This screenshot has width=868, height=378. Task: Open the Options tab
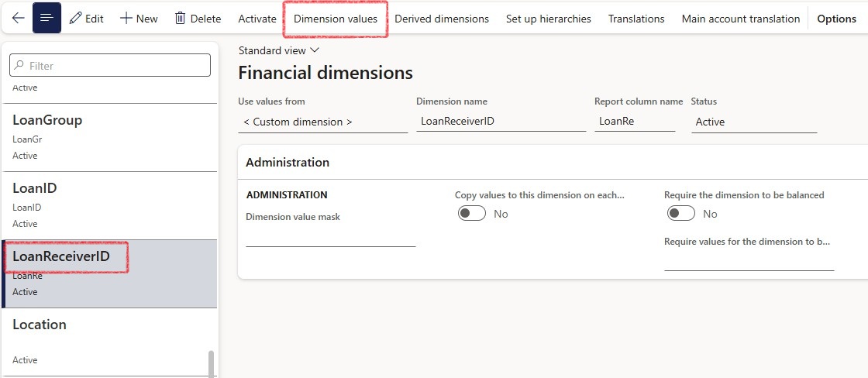tap(836, 19)
